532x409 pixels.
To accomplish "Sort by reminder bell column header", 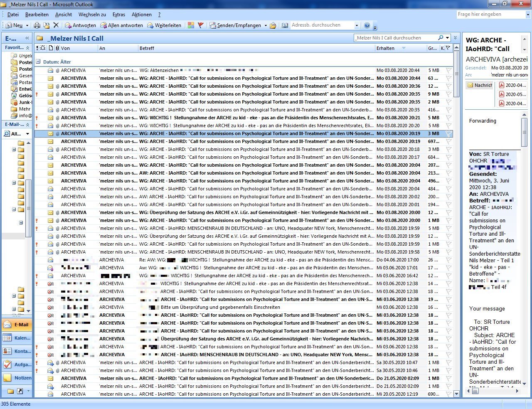I will point(43,48).
